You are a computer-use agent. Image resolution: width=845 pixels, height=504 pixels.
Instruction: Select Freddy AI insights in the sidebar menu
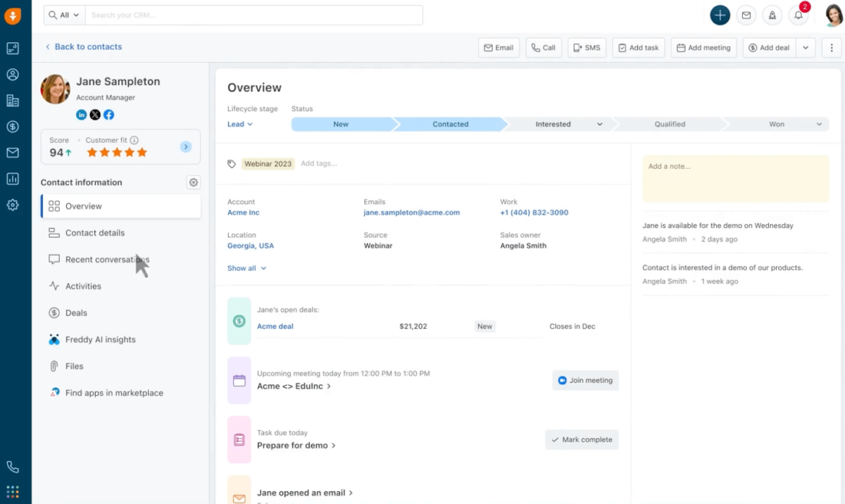pyautogui.click(x=101, y=339)
